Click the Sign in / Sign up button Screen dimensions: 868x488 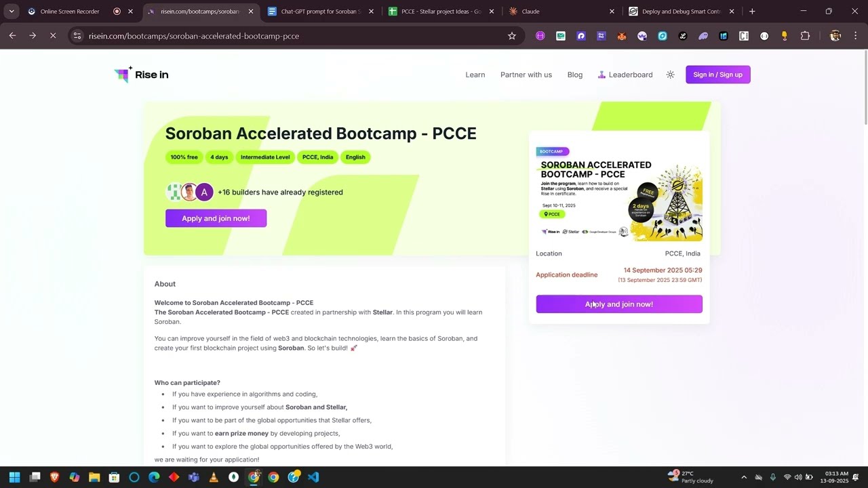click(x=717, y=75)
